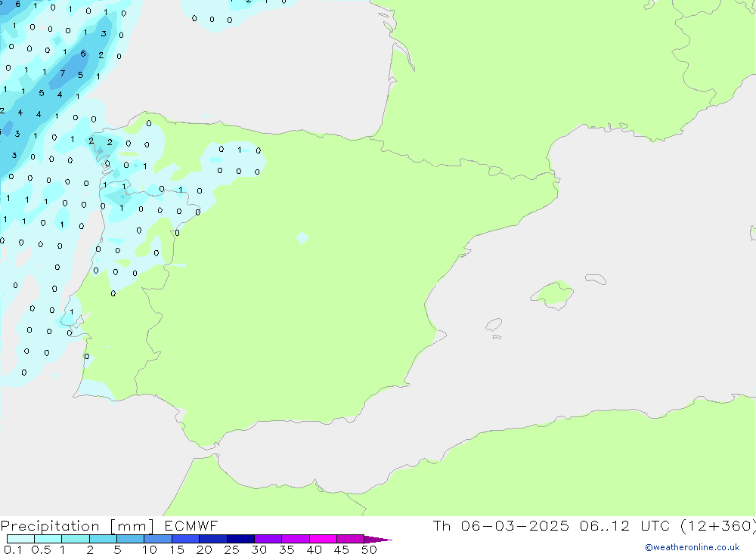Select the 30–35 mm purple legend swatch
The width and height of the screenshot is (756, 554).
click(268, 539)
